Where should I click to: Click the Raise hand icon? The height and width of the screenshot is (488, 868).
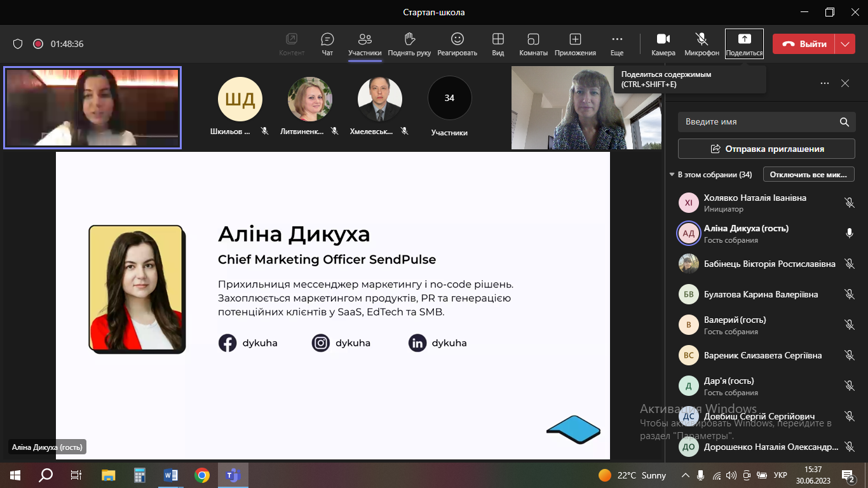[x=409, y=44]
